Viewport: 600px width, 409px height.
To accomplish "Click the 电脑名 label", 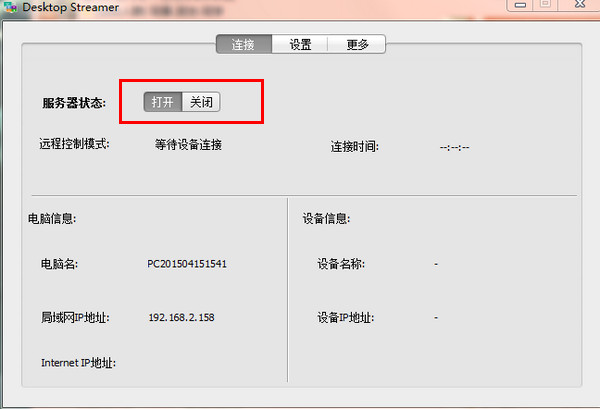I will [59, 264].
